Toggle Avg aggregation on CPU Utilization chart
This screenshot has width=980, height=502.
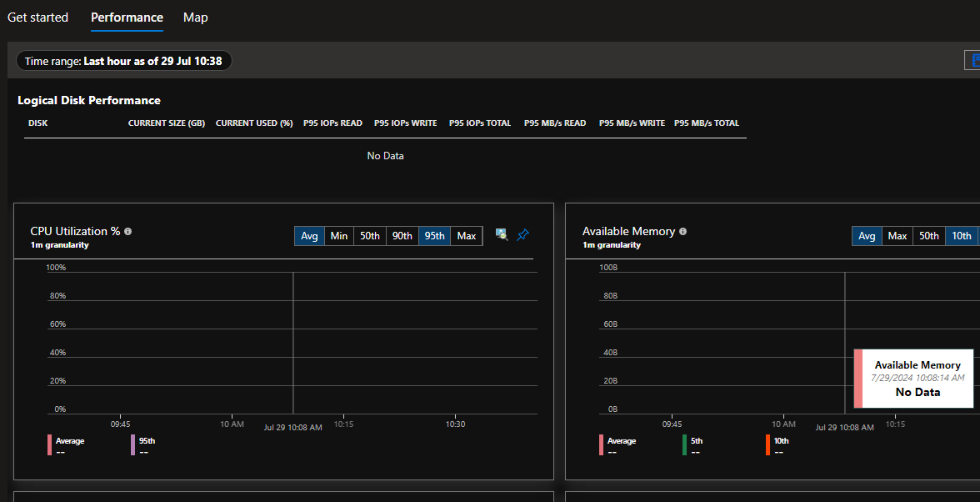click(x=309, y=236)
